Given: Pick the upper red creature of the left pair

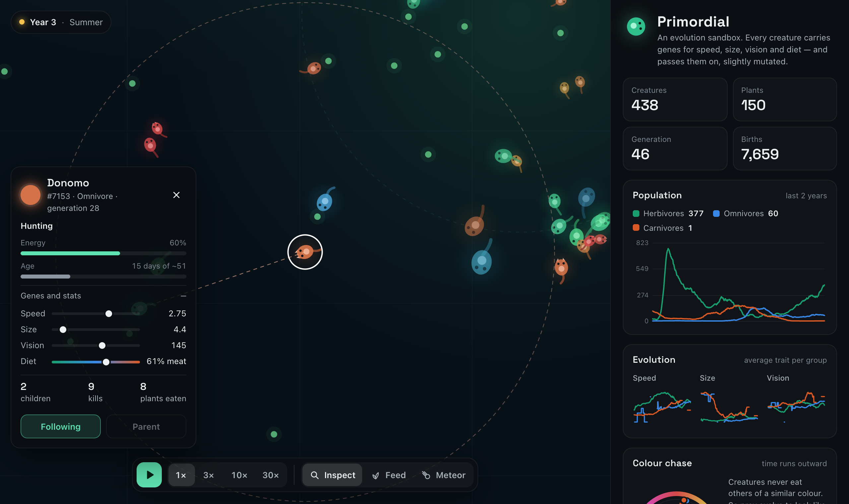Looking at the screenshot, I should tap(158, 129).
